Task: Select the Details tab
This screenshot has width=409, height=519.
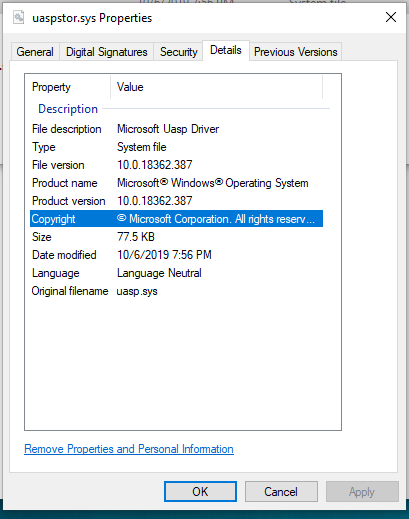Action: point(226,50)
